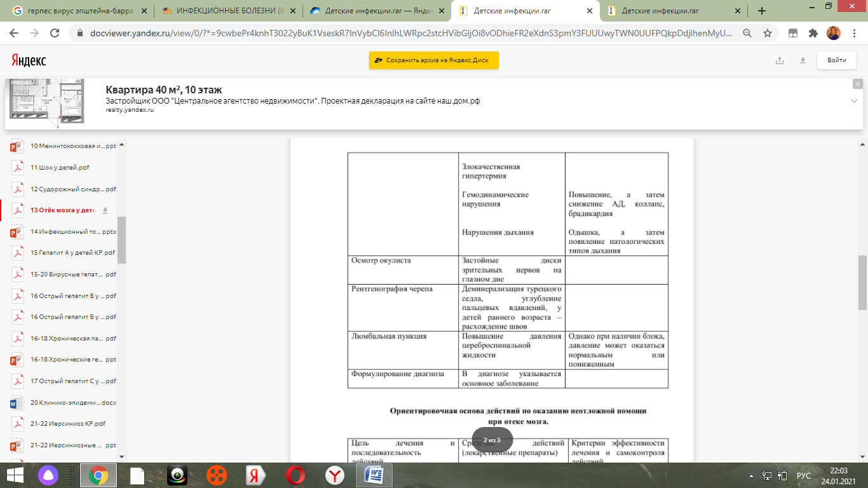Image resolution: width=868 pixels, height=488 pixels.
Task: Click the file list scrollbar down arrow
Action: pos(121,457)
